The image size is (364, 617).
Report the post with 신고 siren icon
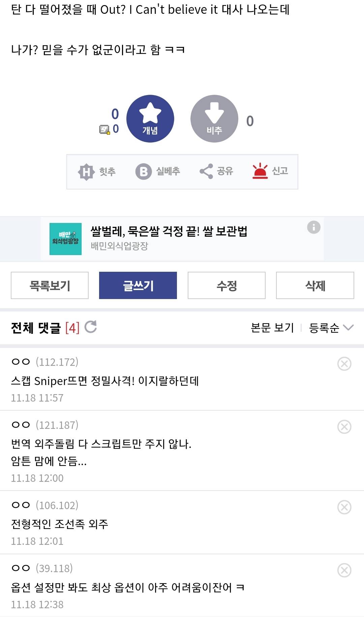(x=260, y=171)
